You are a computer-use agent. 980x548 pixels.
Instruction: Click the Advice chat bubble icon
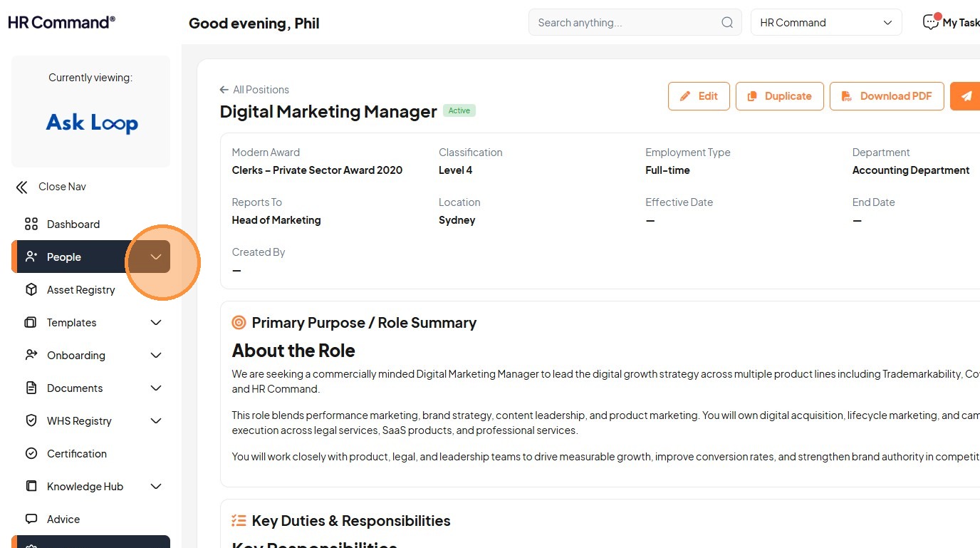[x=31, y=519]
